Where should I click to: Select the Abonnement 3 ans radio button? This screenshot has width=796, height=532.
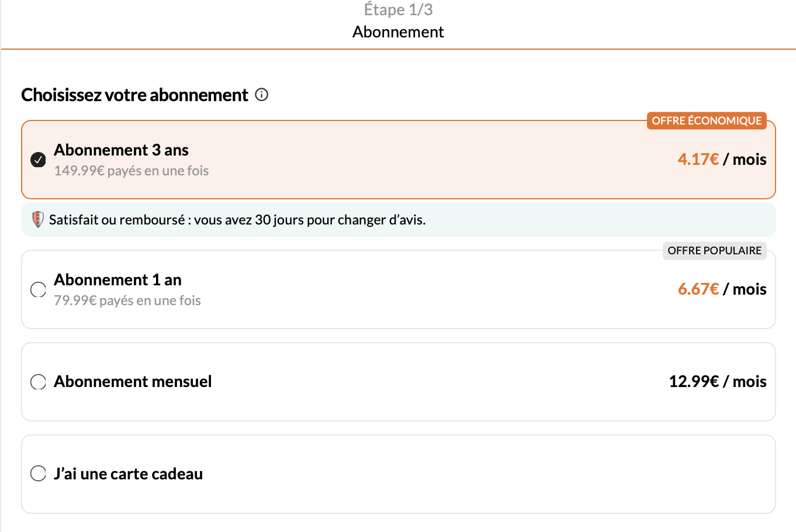pyautogui.click(x=39, y=160)
